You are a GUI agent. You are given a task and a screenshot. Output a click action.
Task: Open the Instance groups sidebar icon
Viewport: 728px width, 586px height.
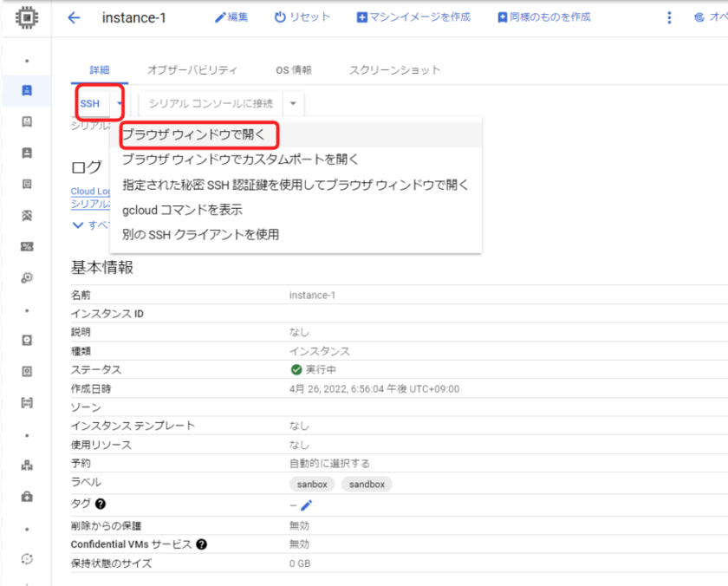27,466
